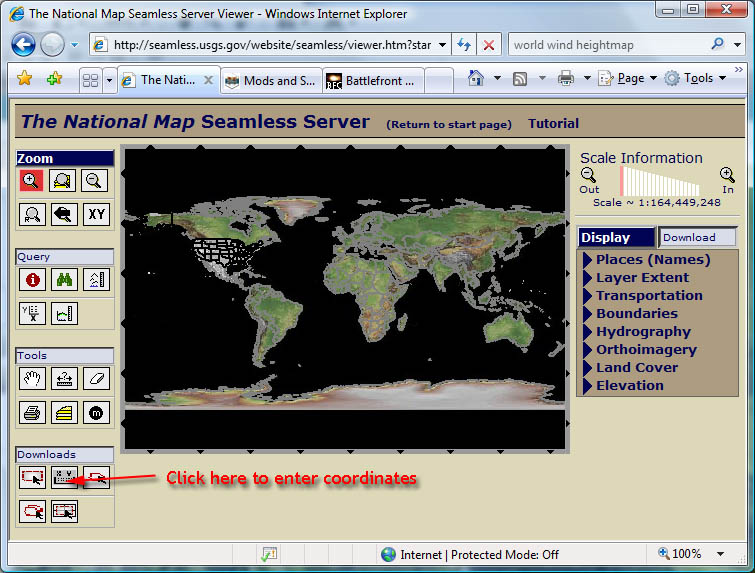This screenshot has height=573, width=755.
Task: Click the black circle 'm' tool icon
Action: [x=96, y=413]
